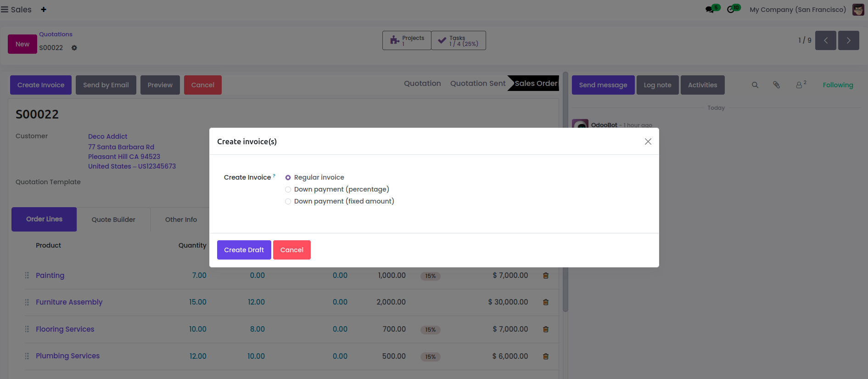Click the gear icon beside S00022

[74, 48]
